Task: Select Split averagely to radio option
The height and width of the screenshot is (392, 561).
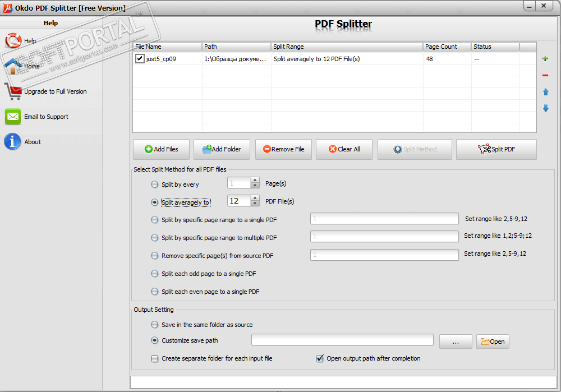Action: coord(155,202)
